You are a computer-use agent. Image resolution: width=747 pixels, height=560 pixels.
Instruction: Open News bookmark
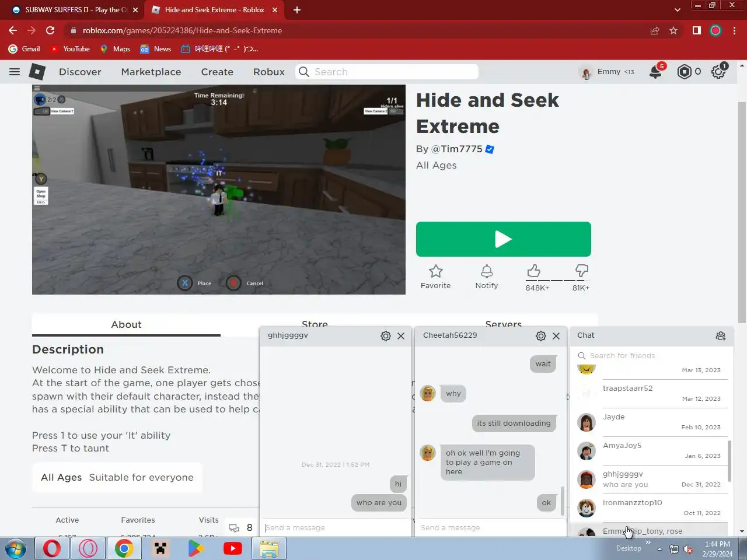(x=156, y=49)
